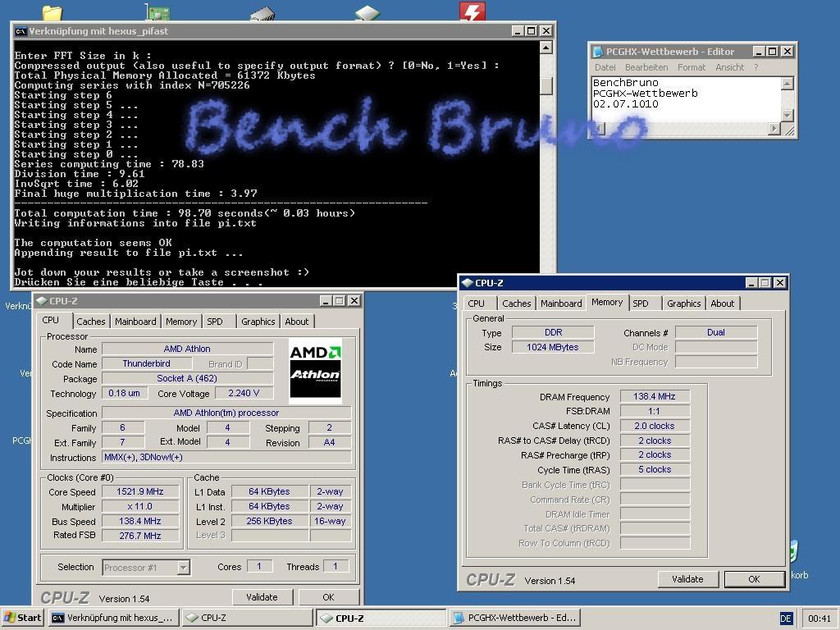This screenshot has height=630, width=840.
Task: Click Channels # value Dual
Action: (715, 332)
